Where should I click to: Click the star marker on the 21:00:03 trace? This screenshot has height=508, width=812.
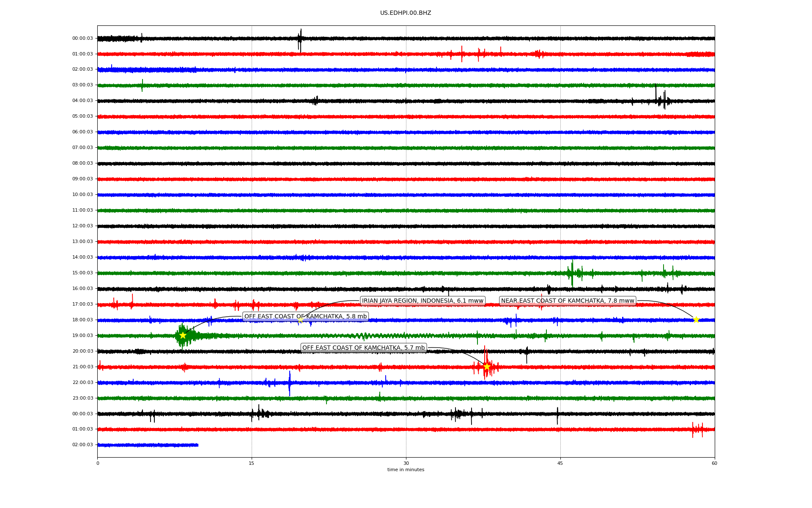click(487, 367)
